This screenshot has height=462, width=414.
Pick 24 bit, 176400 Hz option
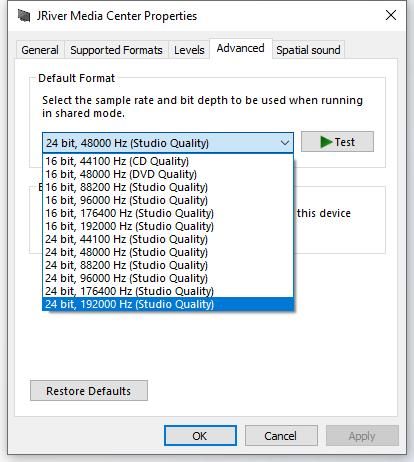tap(168, 291)
